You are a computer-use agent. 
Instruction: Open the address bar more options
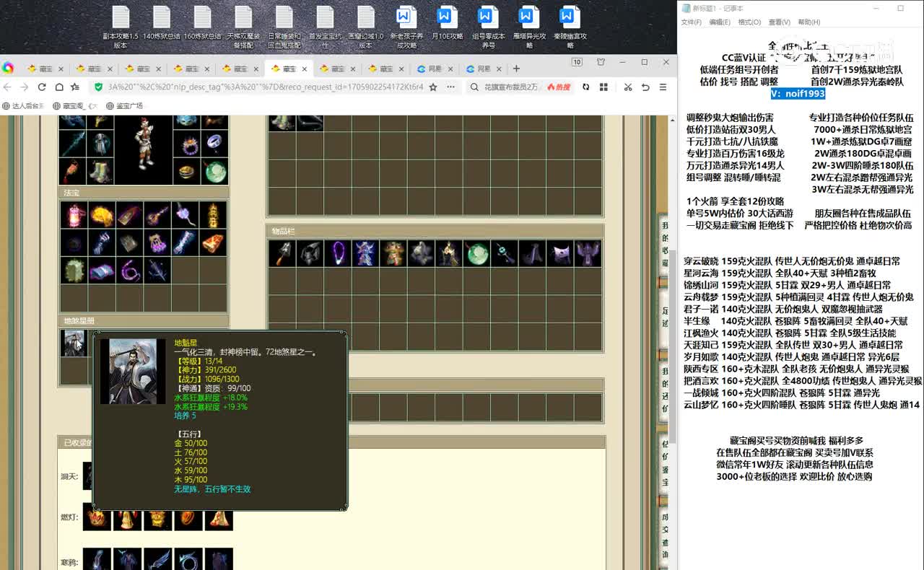[x=451, y=87]
